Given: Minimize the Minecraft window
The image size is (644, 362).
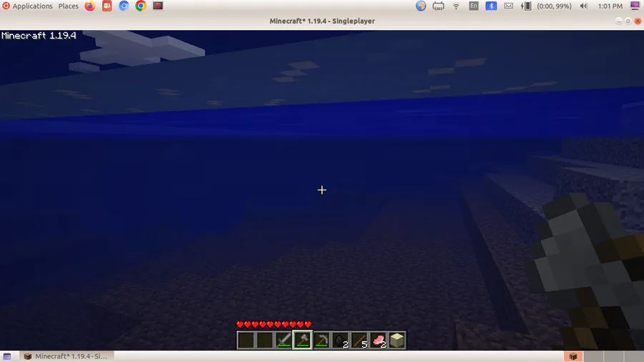Looking at the screenshot, I should (618, 21).
